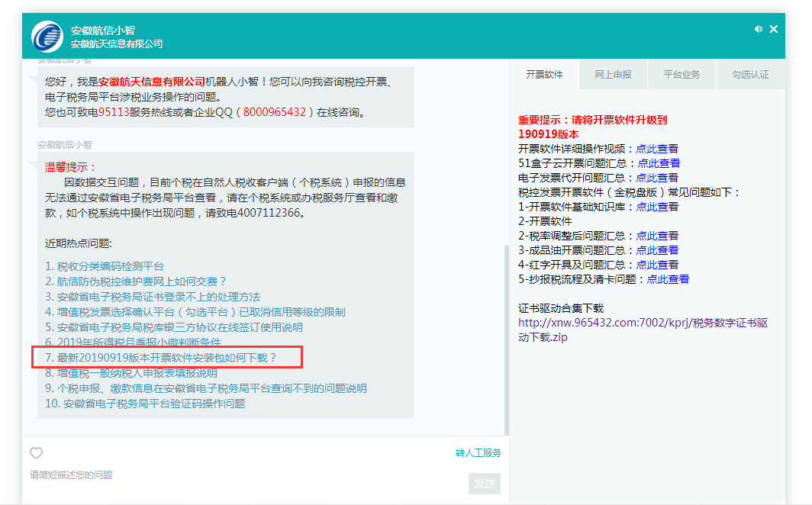This screenshot has height=505, width=812.
Task: Click the 2-开票软件 line
Action: tap(545, 221)
